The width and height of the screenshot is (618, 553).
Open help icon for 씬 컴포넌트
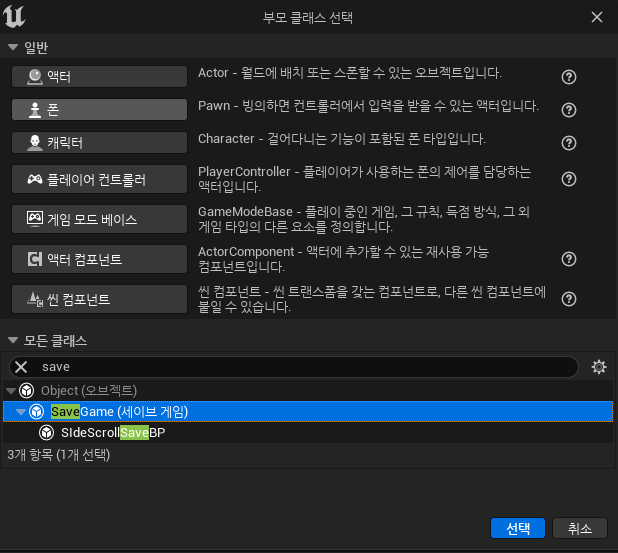tap(569, 299)
